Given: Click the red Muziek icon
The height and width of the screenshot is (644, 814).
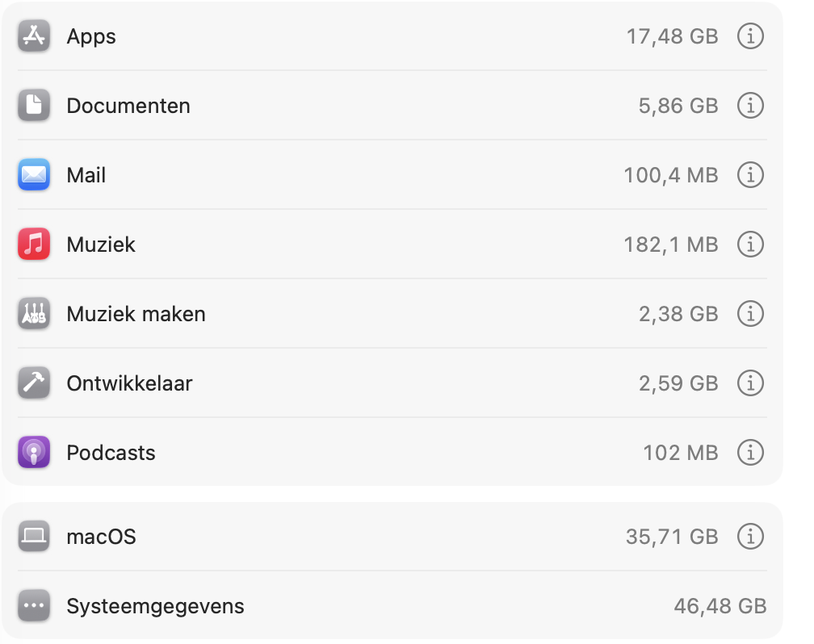Looking at the screenshot, I should pyautogui.click(x=33, y=245).
